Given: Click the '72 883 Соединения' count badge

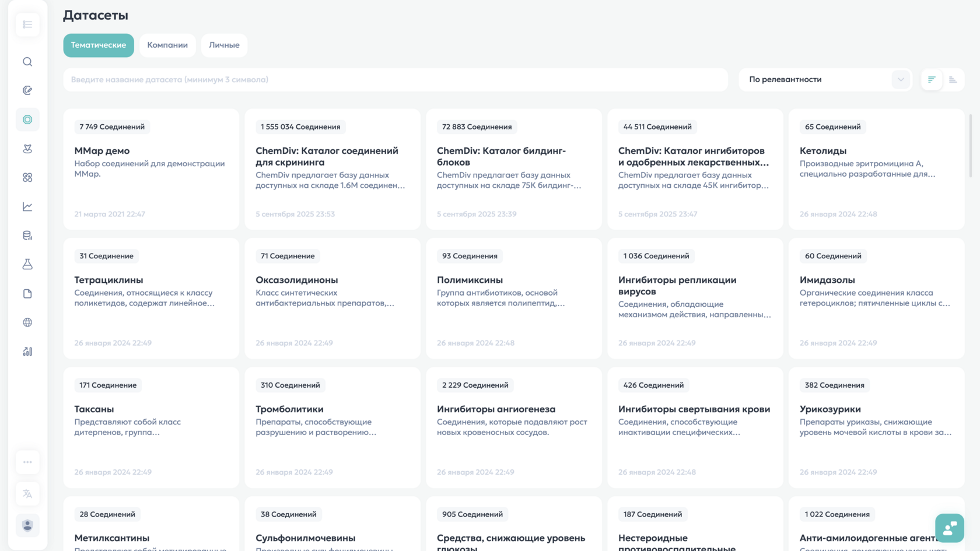Looking at the screenshot, I should click(x=477, y=127).
